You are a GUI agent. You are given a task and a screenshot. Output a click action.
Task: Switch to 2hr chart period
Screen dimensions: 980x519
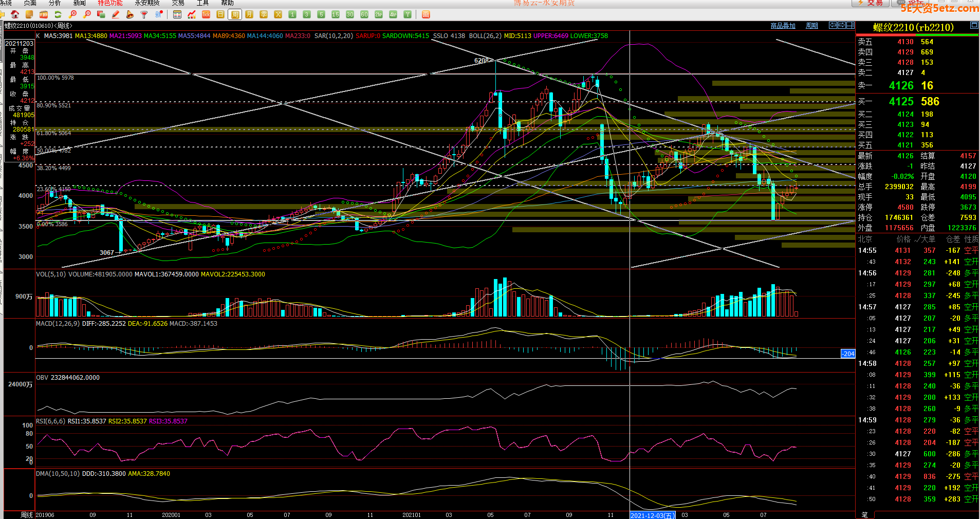click(x=379, y=14)
